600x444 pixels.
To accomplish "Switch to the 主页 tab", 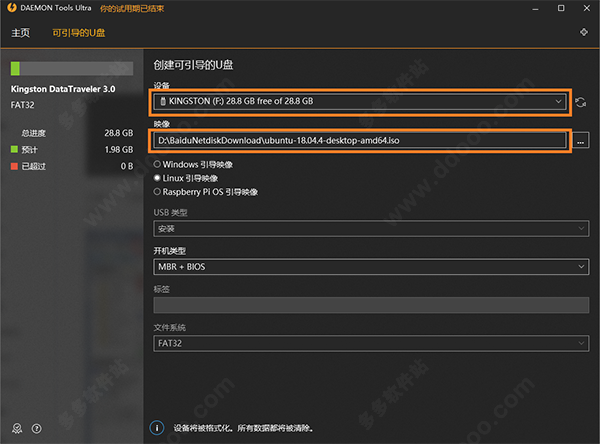I will pos(21,33).
